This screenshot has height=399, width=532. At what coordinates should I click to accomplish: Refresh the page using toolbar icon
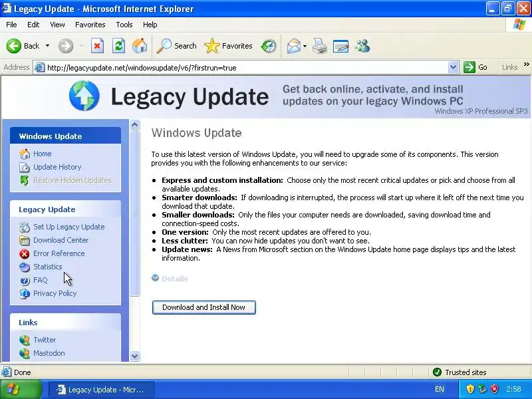(119, 46)
